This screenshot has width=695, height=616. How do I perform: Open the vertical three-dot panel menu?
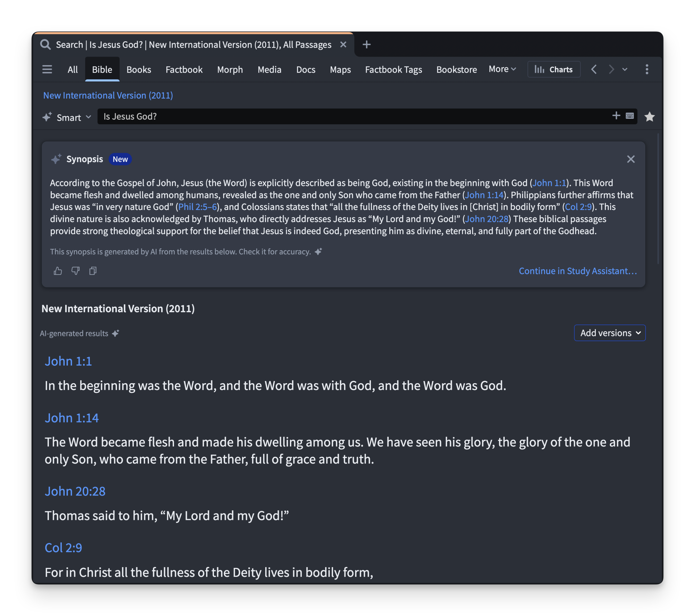[647, 69]
